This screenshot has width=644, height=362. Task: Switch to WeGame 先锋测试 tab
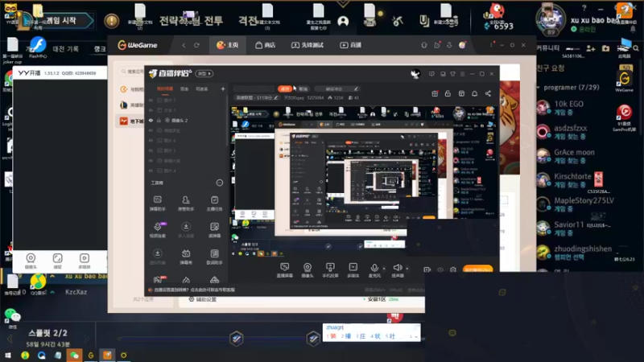pos(308,45)
